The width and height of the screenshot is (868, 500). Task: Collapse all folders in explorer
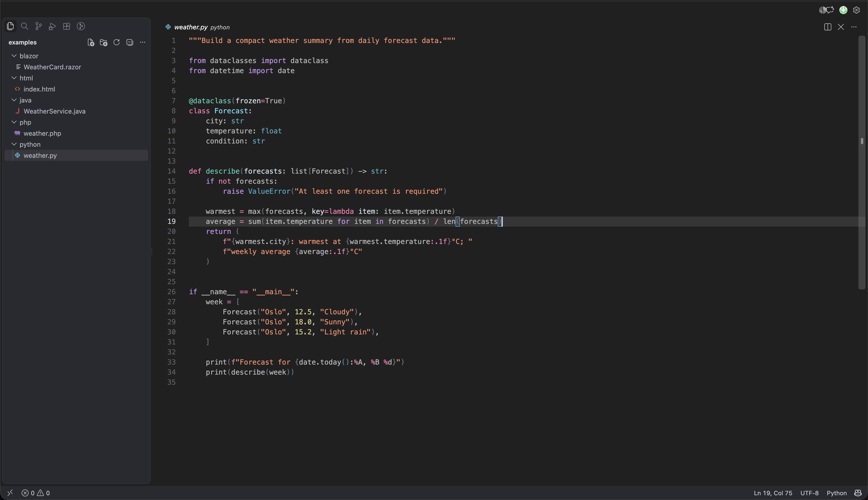(130, 42)
